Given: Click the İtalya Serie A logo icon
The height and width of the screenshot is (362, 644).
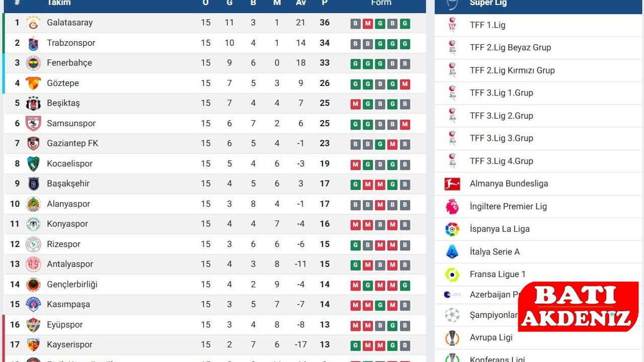Looking at the screenshot, I should [x=452, y=252].
